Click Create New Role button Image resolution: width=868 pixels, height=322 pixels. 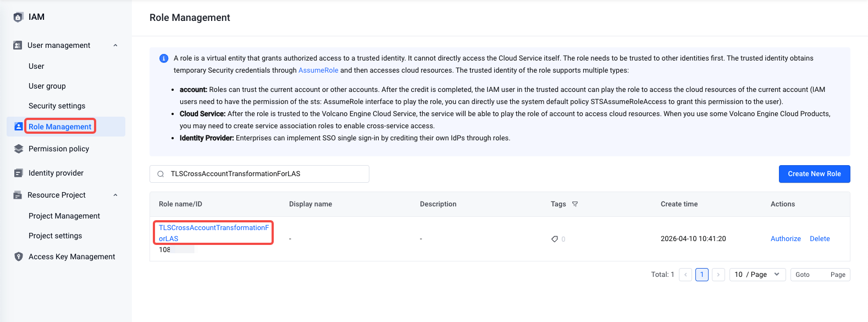(x=814, y=174)
